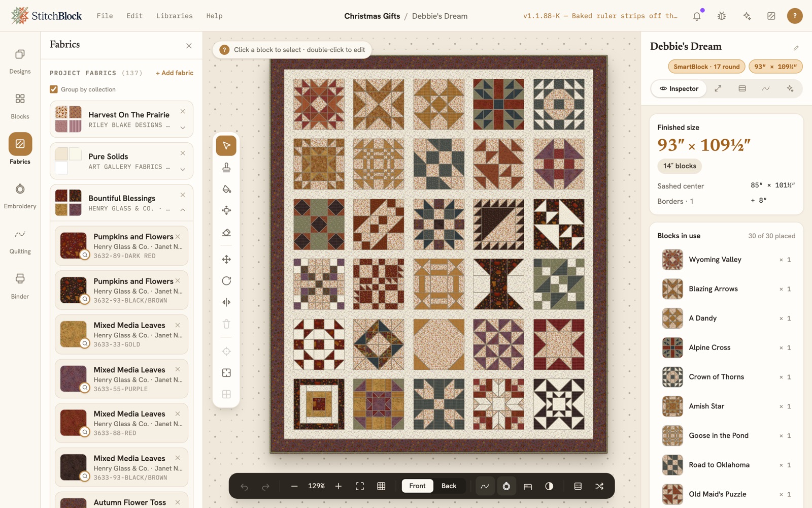This screenshot has width=812, height=508.
Task: Open the Binder sidebar panel
Action: (20, 286)
